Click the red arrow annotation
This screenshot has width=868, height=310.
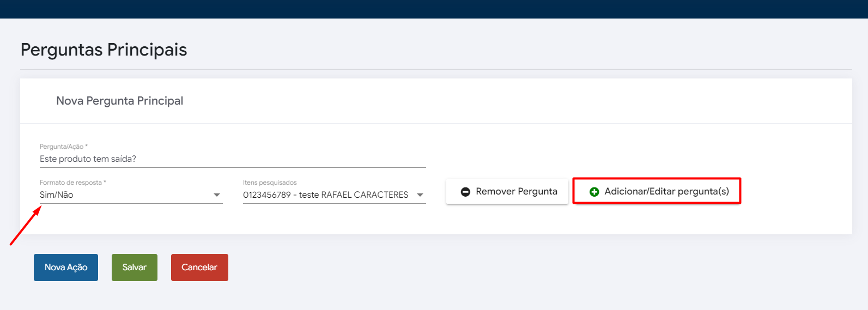25,226
